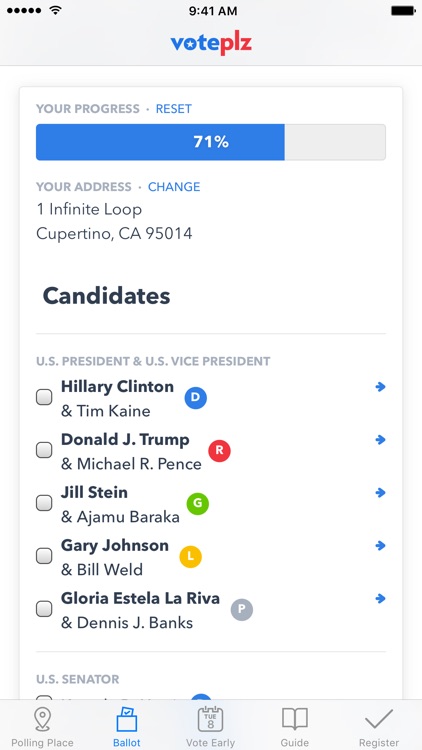Open the Vote Early calendar icon
This screenshot has width=422, height=750.
click(x=211, y=720)
